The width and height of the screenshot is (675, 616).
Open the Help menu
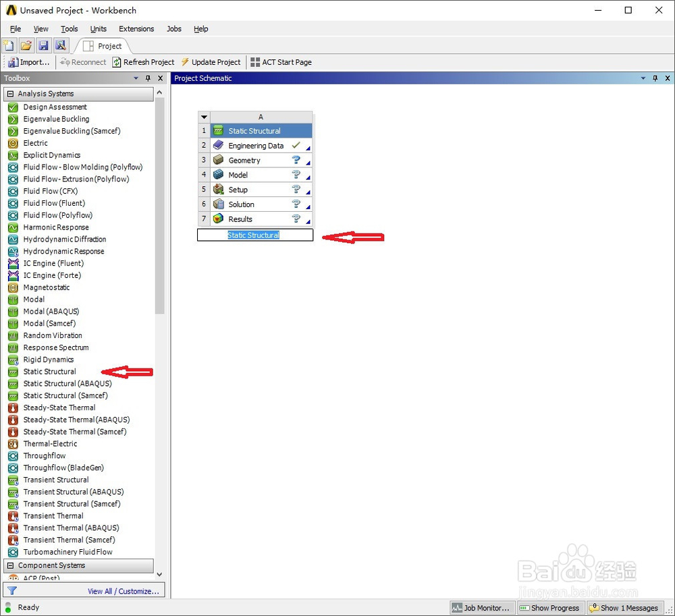pos(200,29)
